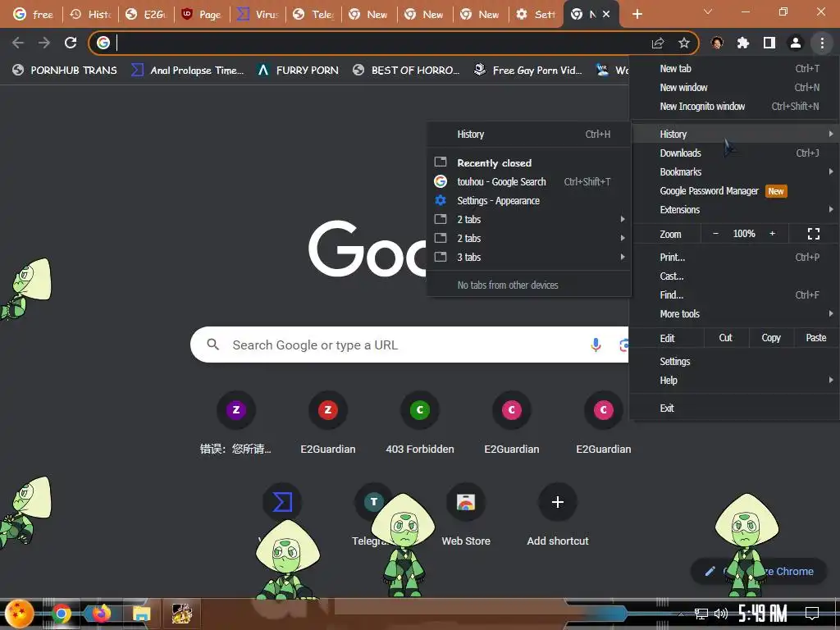Open the E2Guardian shortcut with red Z icon
The height and width of the screenshot is (630, 840).
click(x=328, y=422)
